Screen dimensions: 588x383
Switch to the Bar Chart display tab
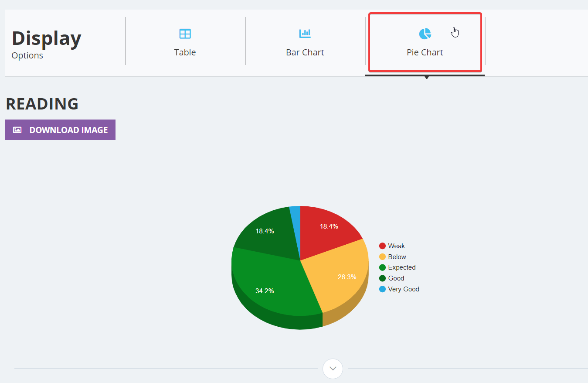(x=305, y=42)
